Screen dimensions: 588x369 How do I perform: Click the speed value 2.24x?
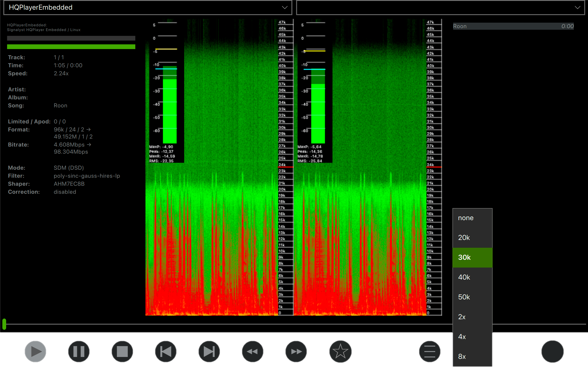[61, 73]
